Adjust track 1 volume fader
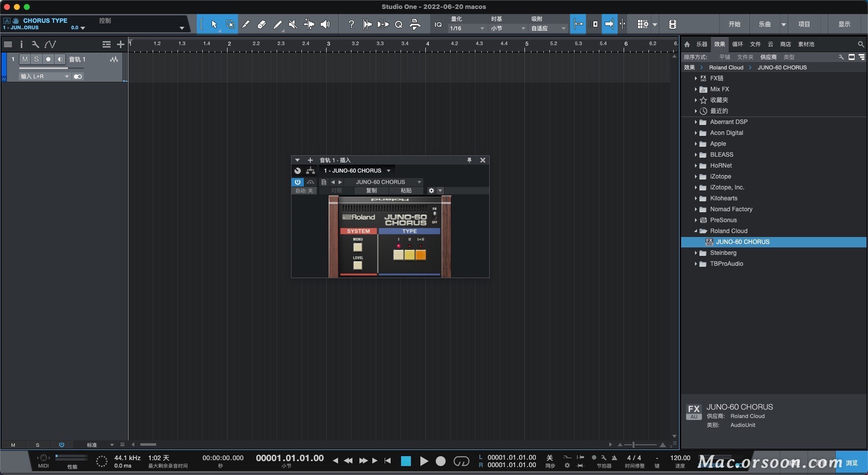This screenshot has width=868, height=475. 51,68
